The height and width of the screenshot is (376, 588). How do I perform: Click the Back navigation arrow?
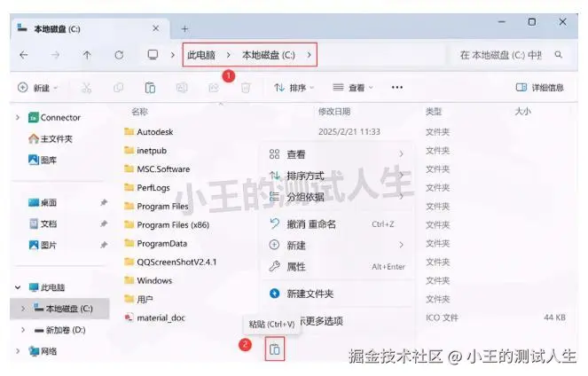click(x=24, y=55)
